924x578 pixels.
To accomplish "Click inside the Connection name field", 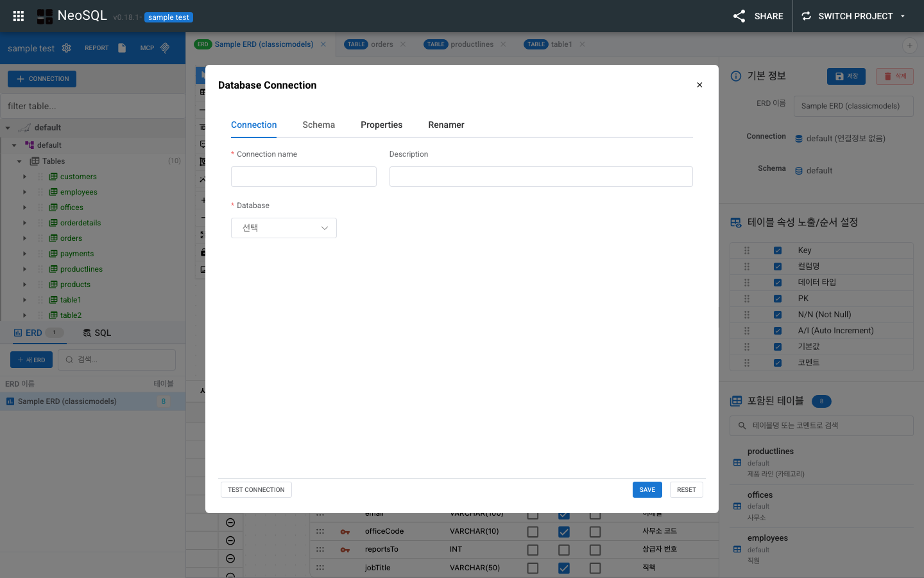I will click(x=304, y=177).
